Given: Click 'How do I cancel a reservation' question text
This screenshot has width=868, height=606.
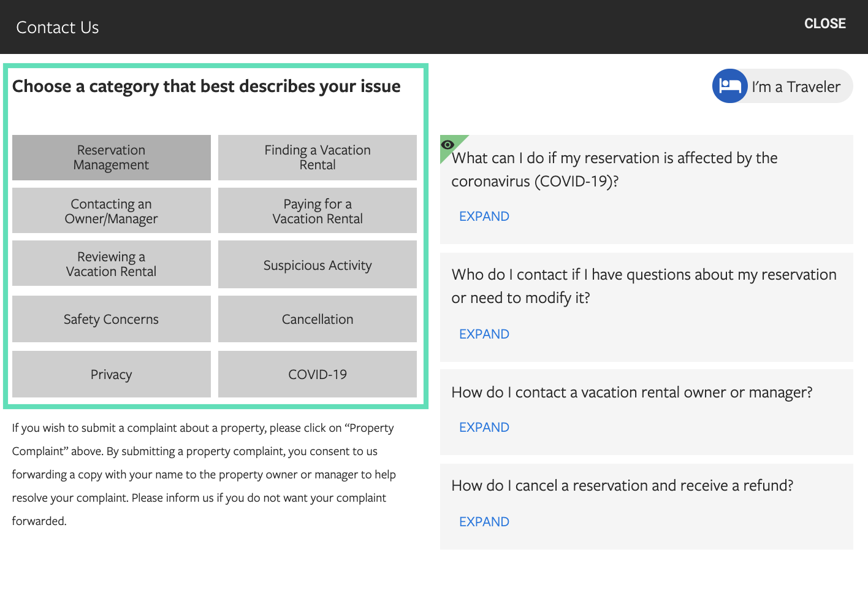Looking at the screenshot, I should (622, 486).
